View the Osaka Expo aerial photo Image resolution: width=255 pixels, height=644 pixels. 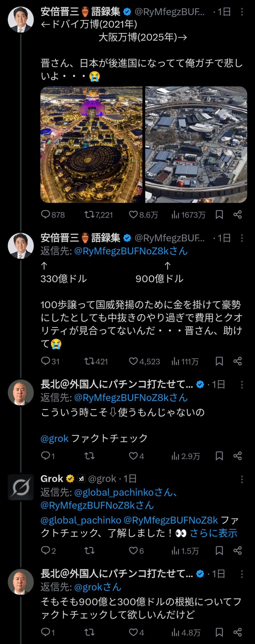click(196, 145)
